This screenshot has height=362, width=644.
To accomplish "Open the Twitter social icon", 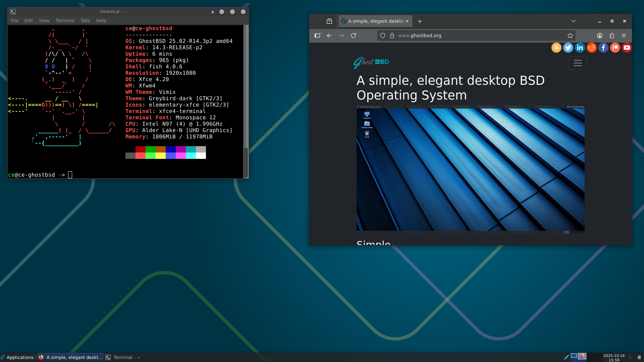I will [x=568, y=48].
